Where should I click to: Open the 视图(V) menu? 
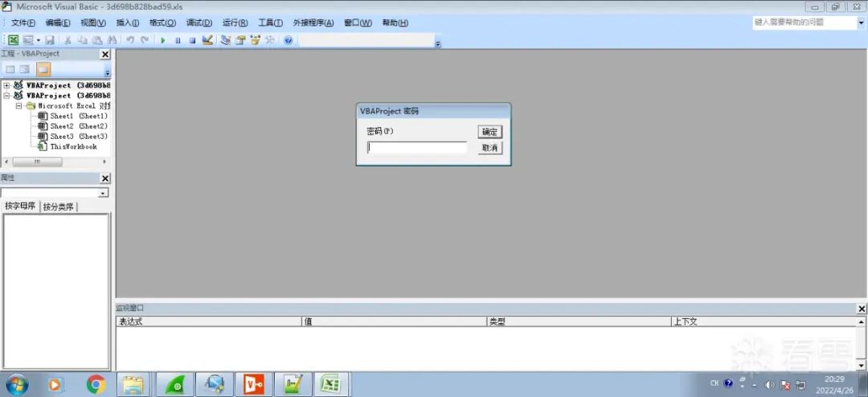click(x=93, y=23)
